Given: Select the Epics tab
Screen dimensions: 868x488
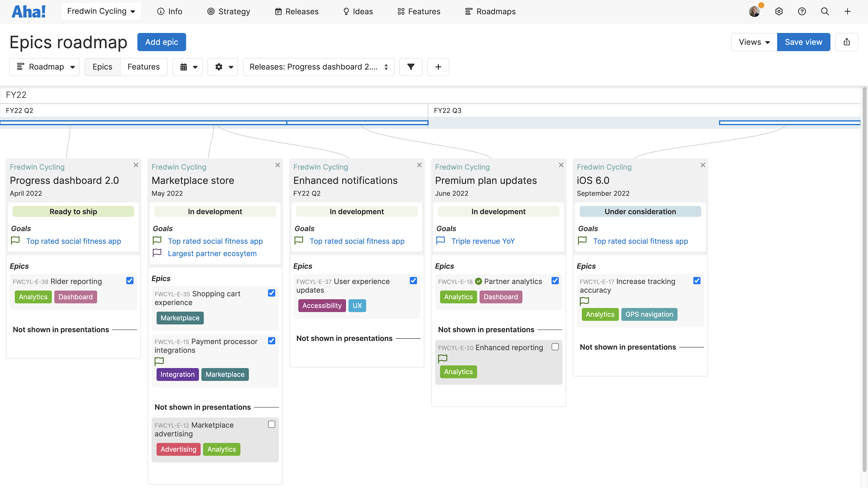Looking at the screenshot, I should pyautogui.click(x=102, y=67).
